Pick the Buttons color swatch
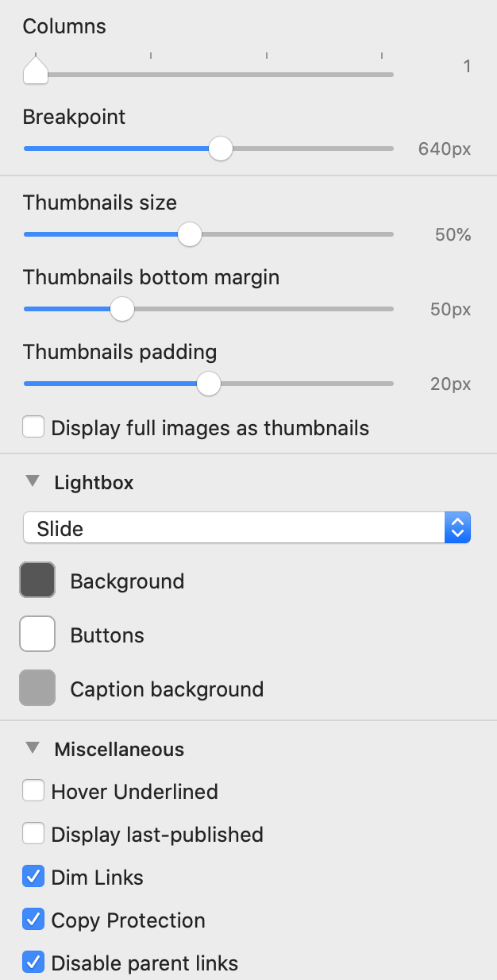Image resolution: width=497 pixels, height=980 pixels. [37, 635]
